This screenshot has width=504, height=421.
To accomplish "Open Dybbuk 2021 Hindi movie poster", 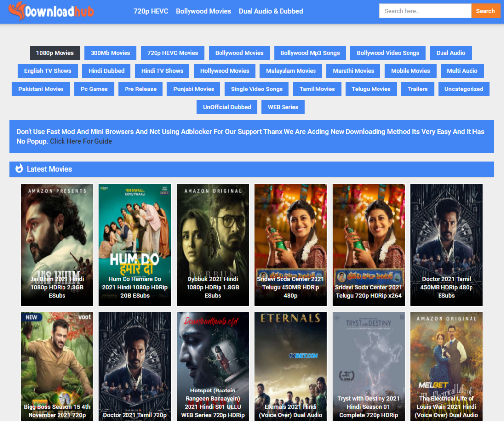I will [x=213, y=245].
